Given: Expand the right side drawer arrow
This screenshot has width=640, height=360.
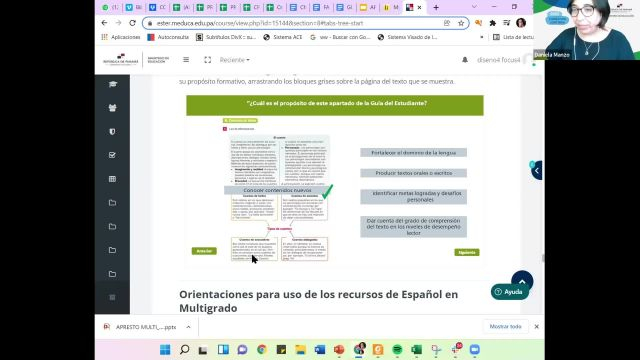Looking at the screenshot, I should 536,170.
